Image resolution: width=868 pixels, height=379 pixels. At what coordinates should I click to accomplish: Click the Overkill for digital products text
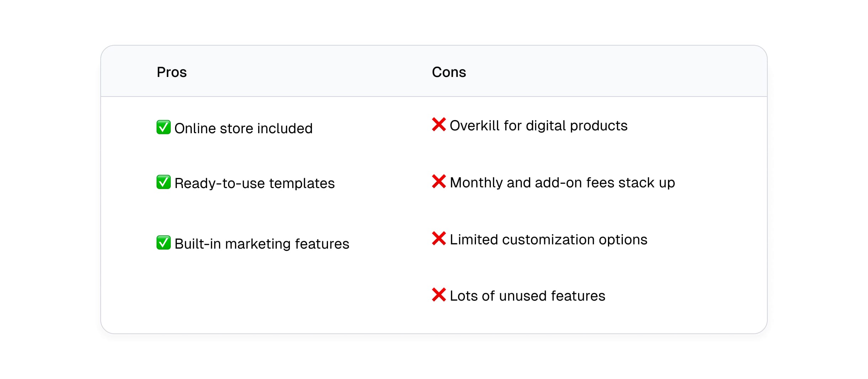pos(539,125)
